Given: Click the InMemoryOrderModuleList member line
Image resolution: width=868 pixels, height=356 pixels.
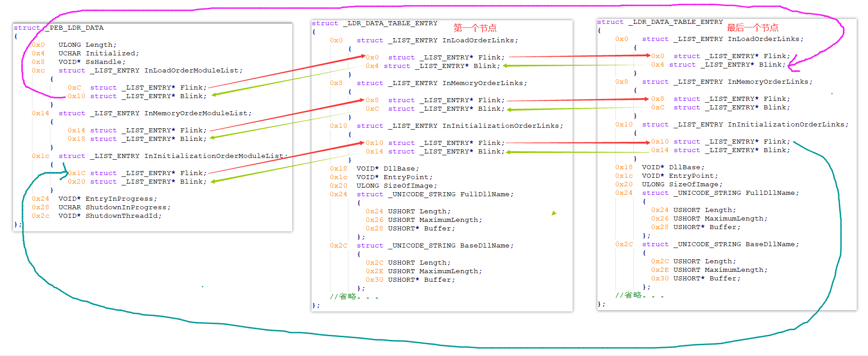Looking at the screenshot, I should pyautogui.click(x=155, y=113).
